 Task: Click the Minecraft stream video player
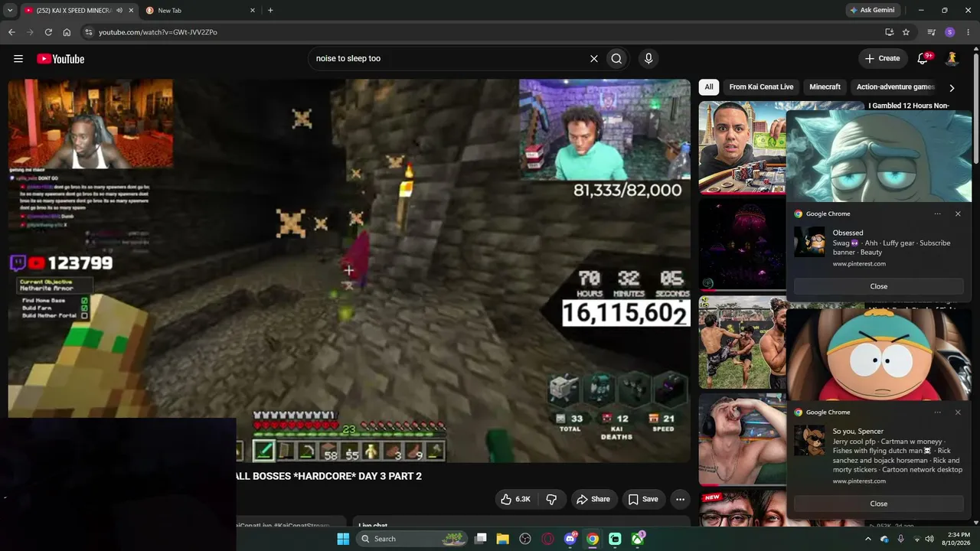pyautogui.click(x=349, y=271)
